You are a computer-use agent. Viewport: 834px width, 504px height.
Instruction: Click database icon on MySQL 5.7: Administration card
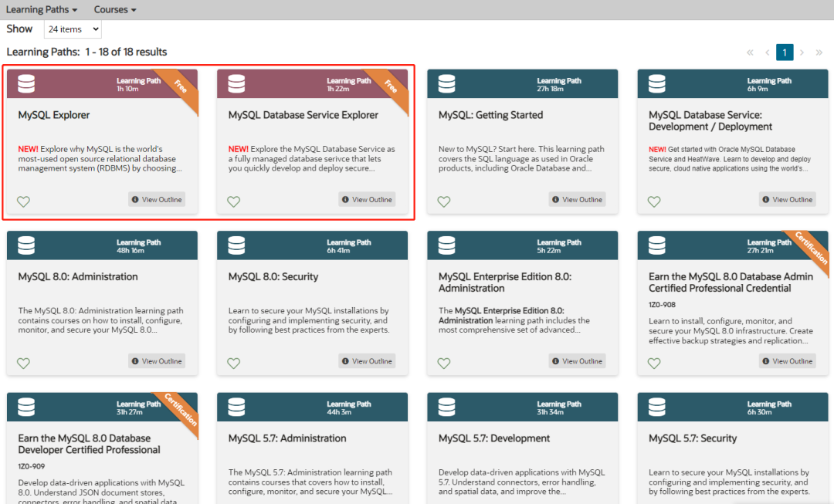236,407
